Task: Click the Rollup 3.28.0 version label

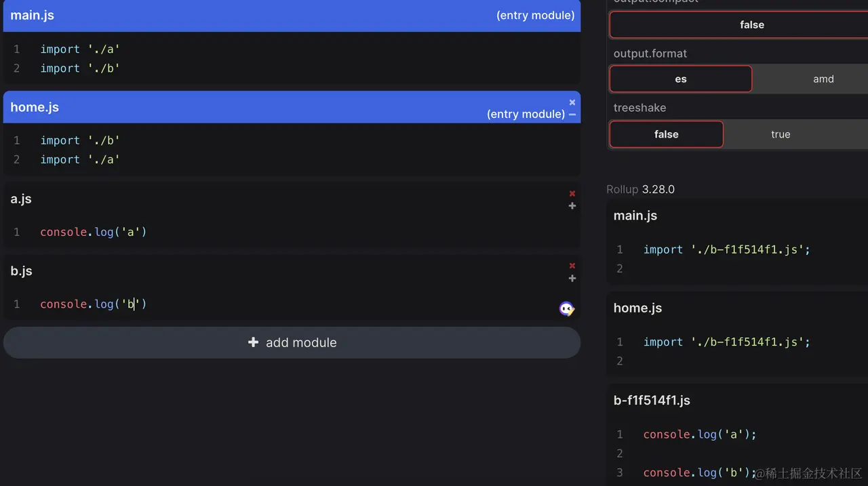Action: pos(640,189)
